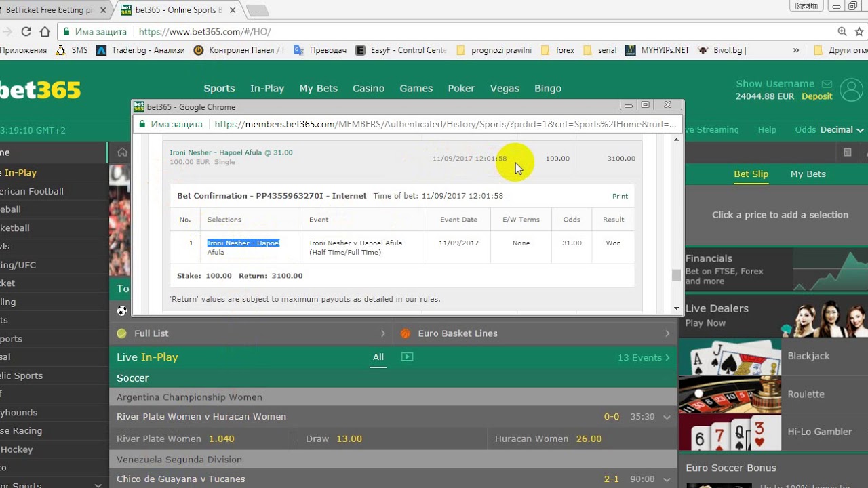Open the Casino menu
The image size is (868, 488).
pos(368,88)
